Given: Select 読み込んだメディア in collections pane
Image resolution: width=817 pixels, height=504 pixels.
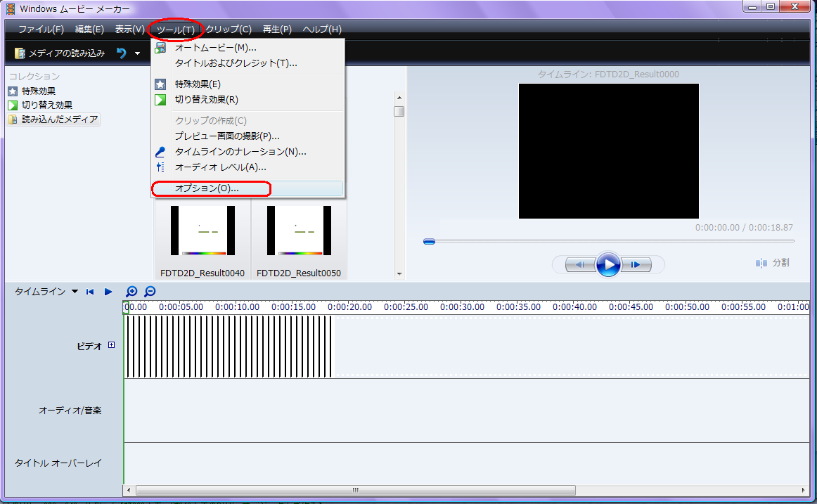Looking at the screenshot, I should [x=53, y=119].
